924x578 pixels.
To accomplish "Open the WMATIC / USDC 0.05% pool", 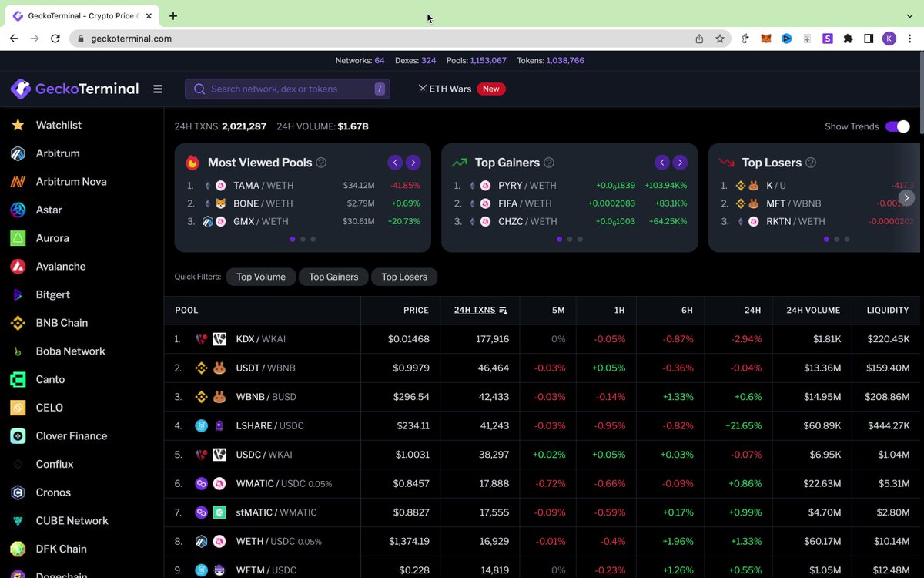I will pyautogui.click(x=542, y=483).
